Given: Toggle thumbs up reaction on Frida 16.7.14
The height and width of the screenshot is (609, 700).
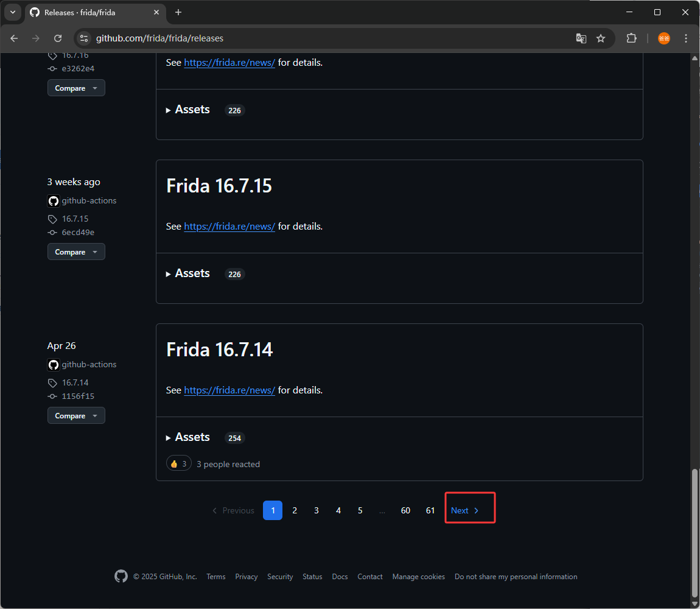Looking at the screenshot, I should pos(178,464).
